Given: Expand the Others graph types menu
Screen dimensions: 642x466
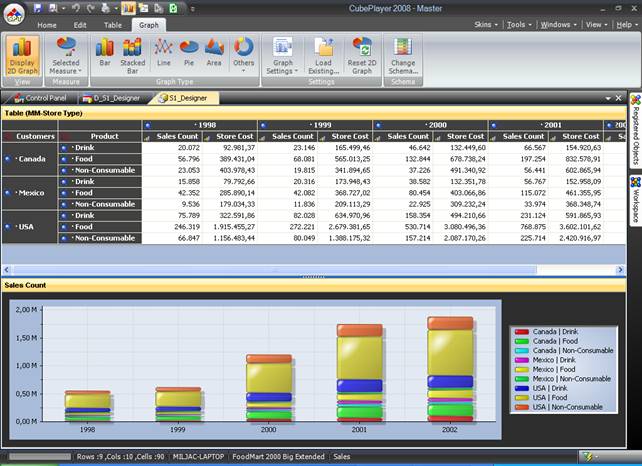Looking at the screenshot, I should [244, 55].
